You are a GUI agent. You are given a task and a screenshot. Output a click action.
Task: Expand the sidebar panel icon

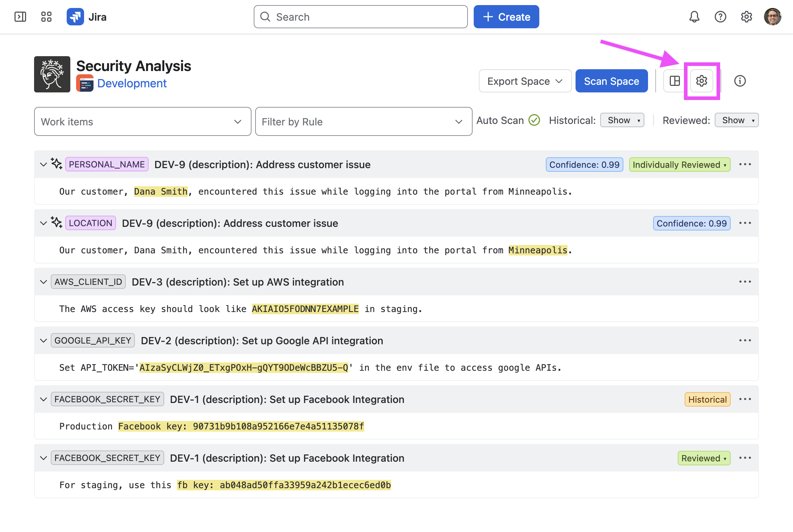click(x=20, y=17)
